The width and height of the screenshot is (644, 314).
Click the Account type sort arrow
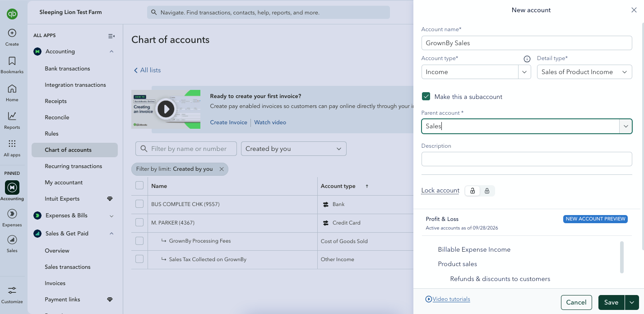(367, 186)
